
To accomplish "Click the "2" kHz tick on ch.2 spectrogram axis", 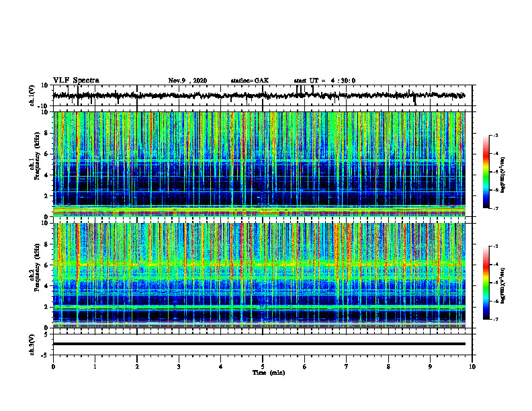I will (x=46, y=307).
